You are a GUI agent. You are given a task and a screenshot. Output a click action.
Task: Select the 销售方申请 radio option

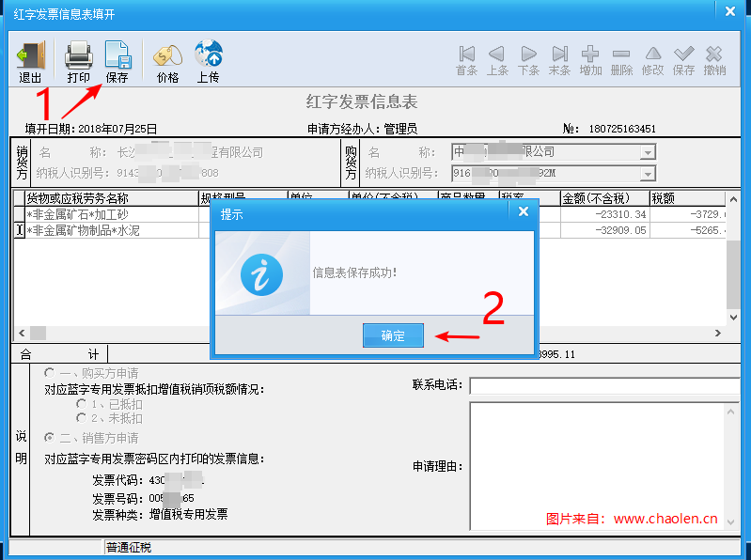click(x=49, y=437)
